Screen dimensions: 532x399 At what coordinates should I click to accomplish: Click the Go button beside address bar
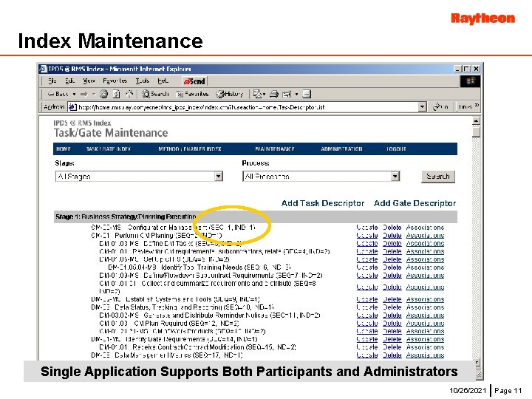[x=440, y=107]
